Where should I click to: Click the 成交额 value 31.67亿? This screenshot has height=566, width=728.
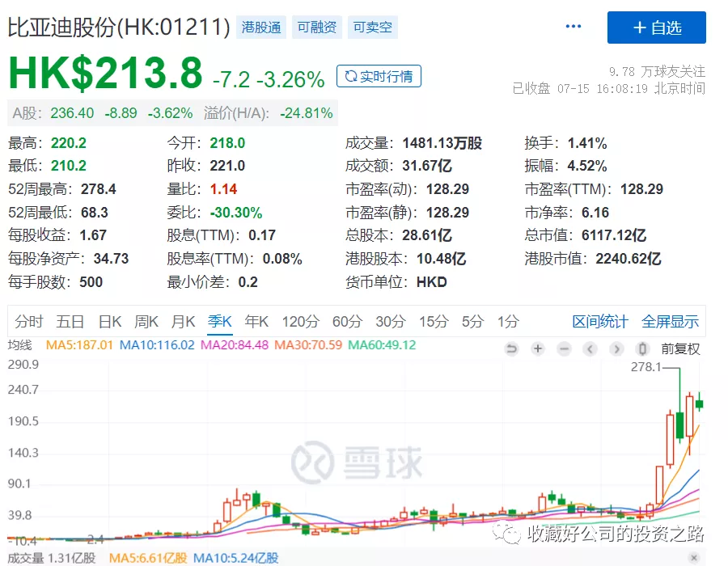[x=427, y=166]
